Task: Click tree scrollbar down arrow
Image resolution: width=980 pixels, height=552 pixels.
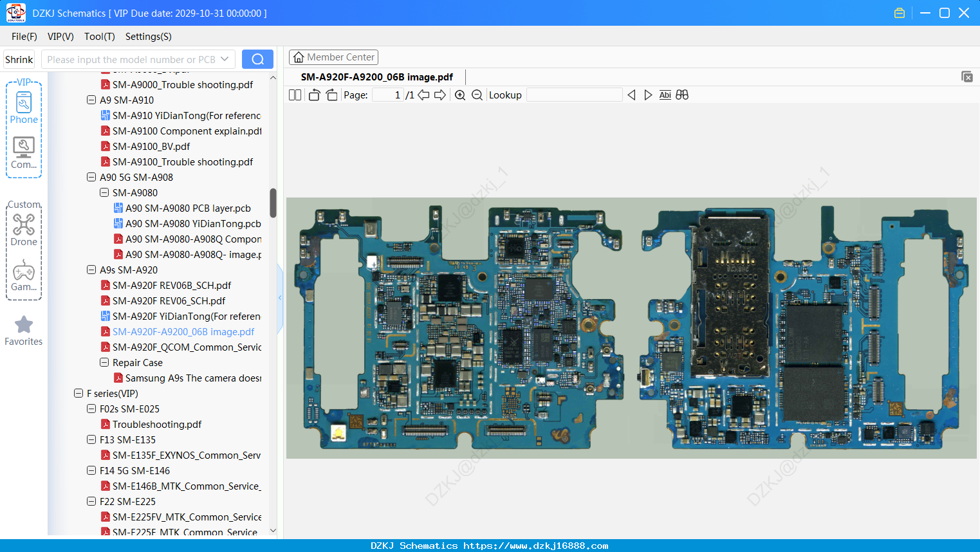Action: (273, 531)
